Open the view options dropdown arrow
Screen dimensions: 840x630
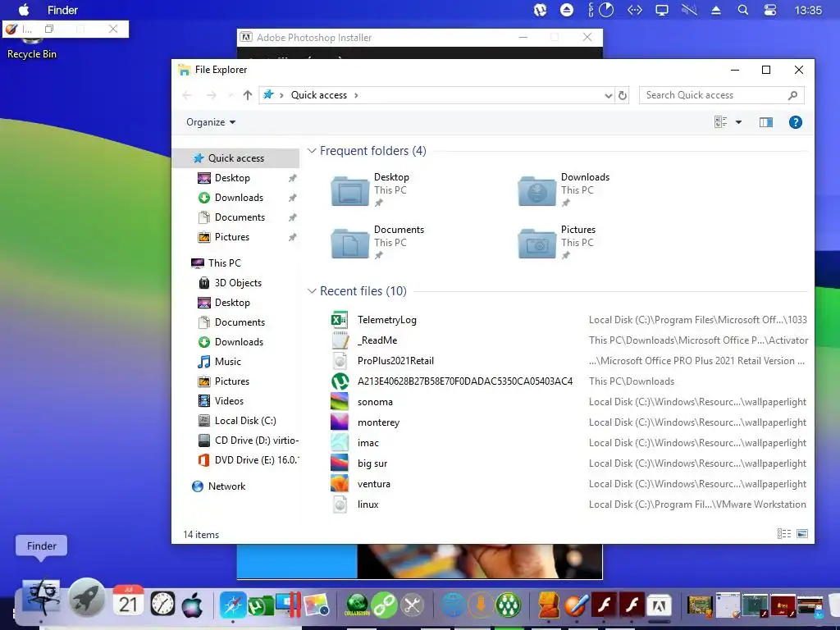pyautogui.click(x=738, y=122)
